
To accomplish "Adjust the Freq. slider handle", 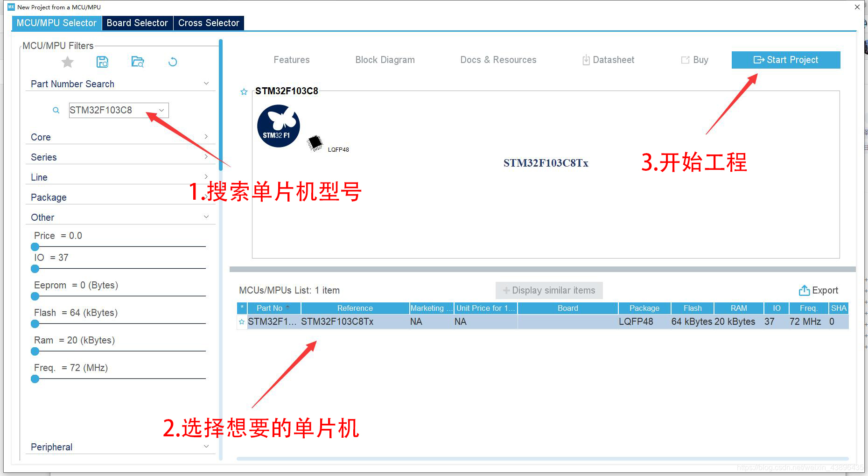I will click(35, 379).
